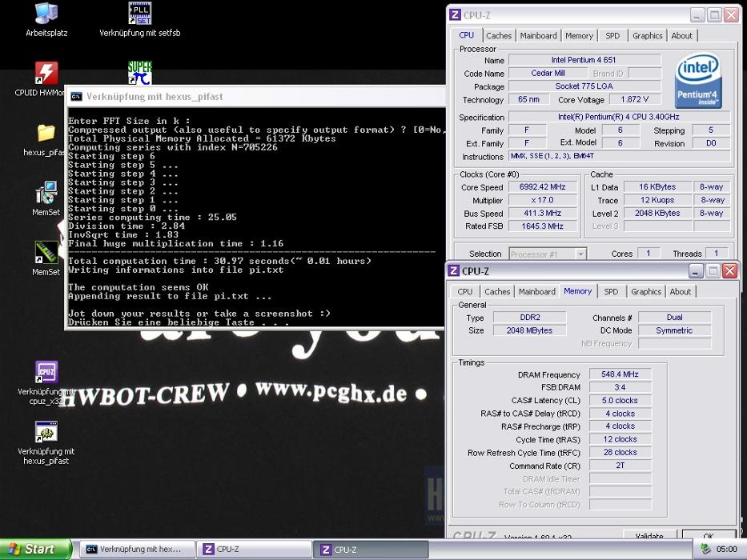Click the Name field Intel Pentium 4 651
747x560 pixels.
click(x=584, y=60)
